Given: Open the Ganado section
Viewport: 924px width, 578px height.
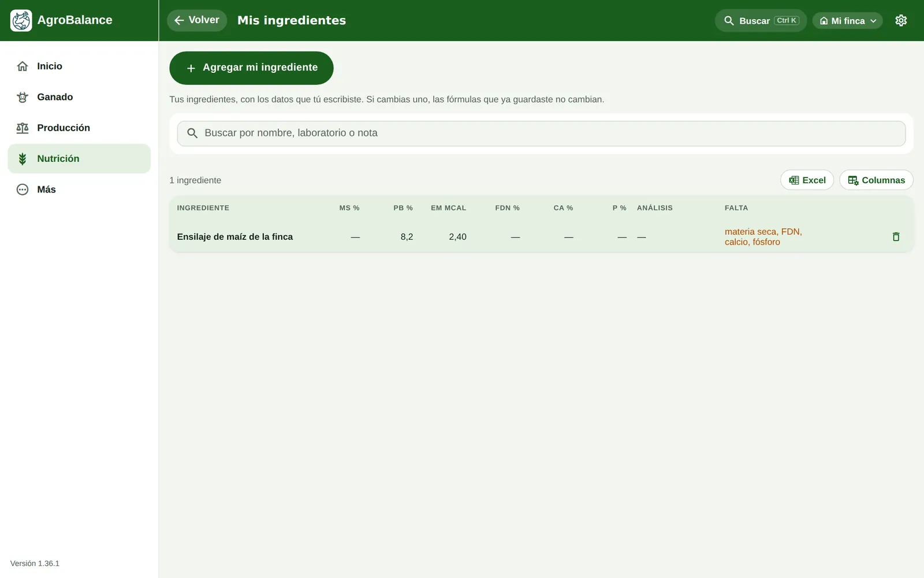Looking at the screenshot, I should click(79, 97).
